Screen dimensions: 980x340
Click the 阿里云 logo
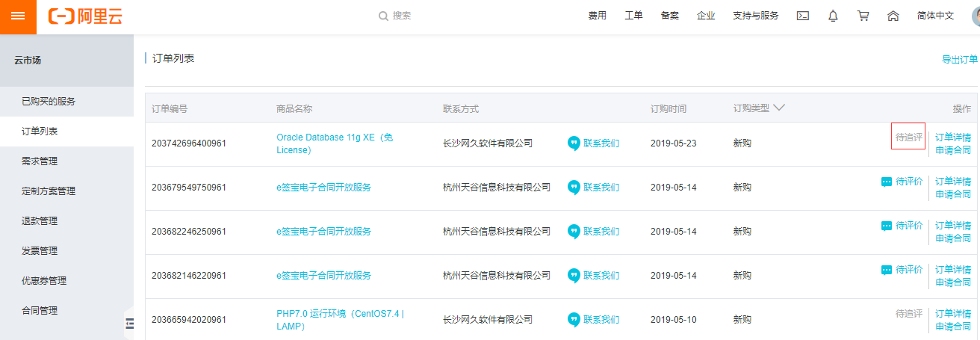(85, 16)
